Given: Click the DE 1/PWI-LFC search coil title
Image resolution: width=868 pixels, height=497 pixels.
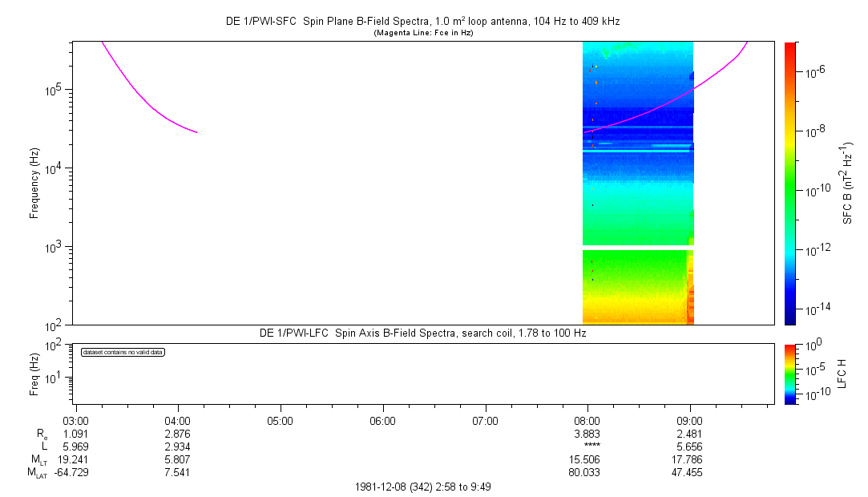Looking at the screenshot, I should [x=422, y=333].
